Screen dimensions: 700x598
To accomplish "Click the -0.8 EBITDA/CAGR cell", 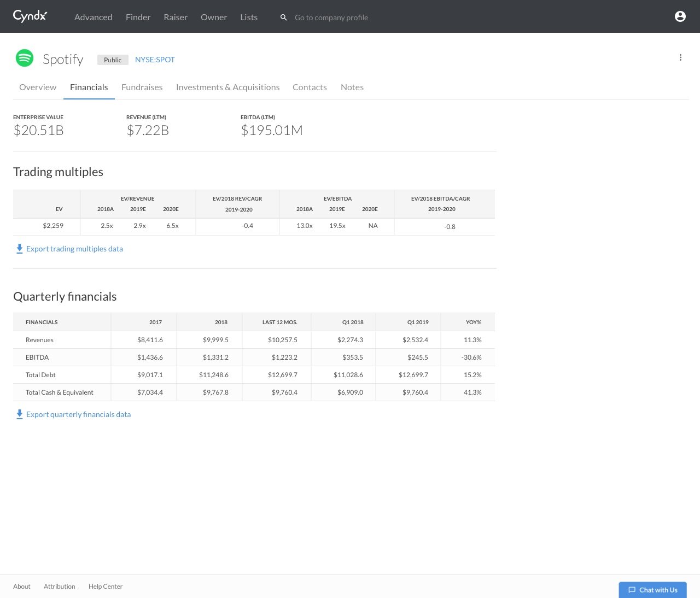I will [x=450, y=227].
